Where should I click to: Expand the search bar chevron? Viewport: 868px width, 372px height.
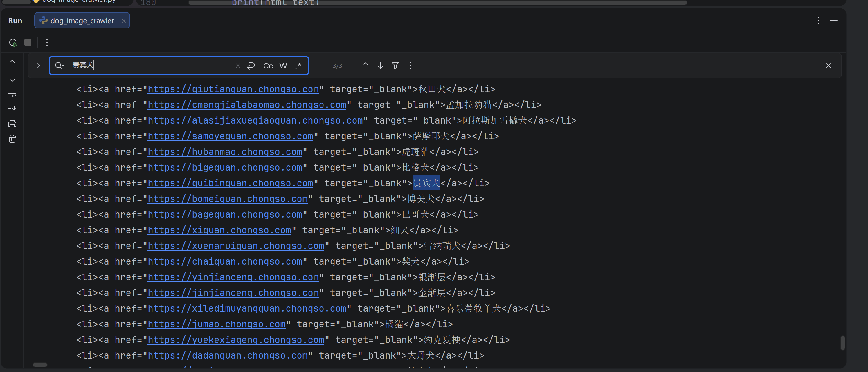tap(38, 66)
